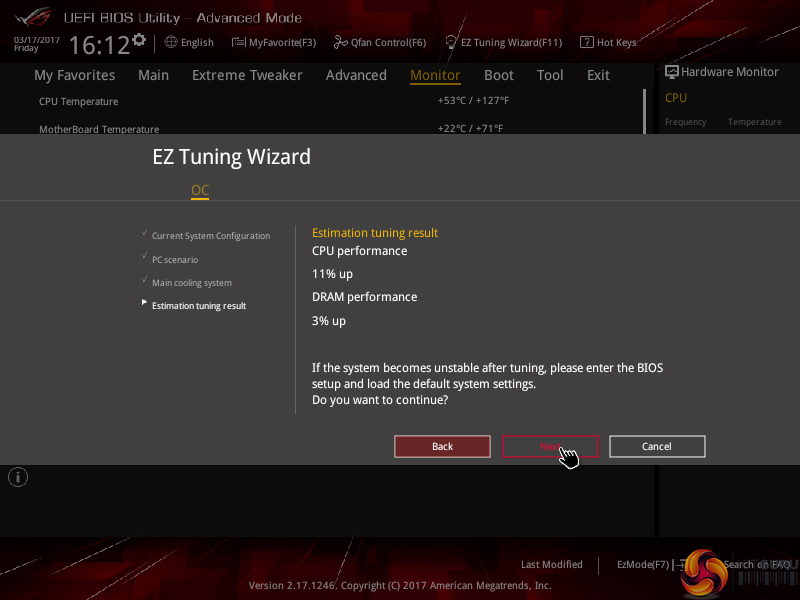Image resolution: width=800 pixels, height=600 pixels.
Task: Click Last Modified in footer
Action: pyautogui.click(x=552, y=564)
